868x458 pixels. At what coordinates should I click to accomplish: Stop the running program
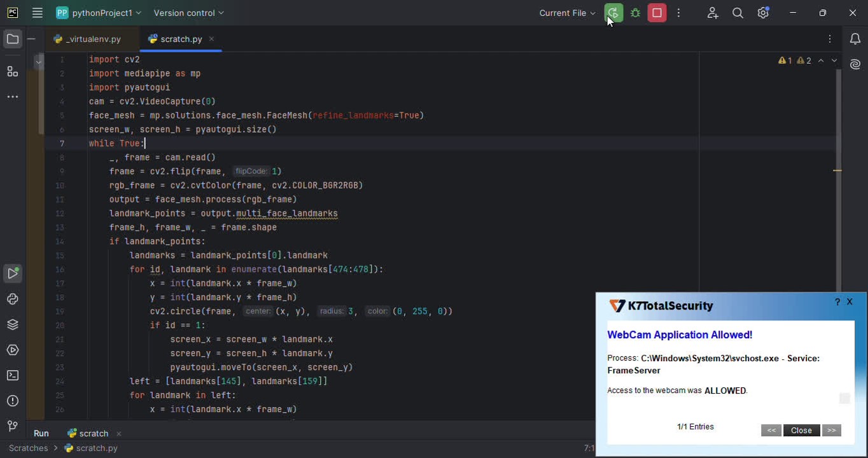(x=657, y=13)
